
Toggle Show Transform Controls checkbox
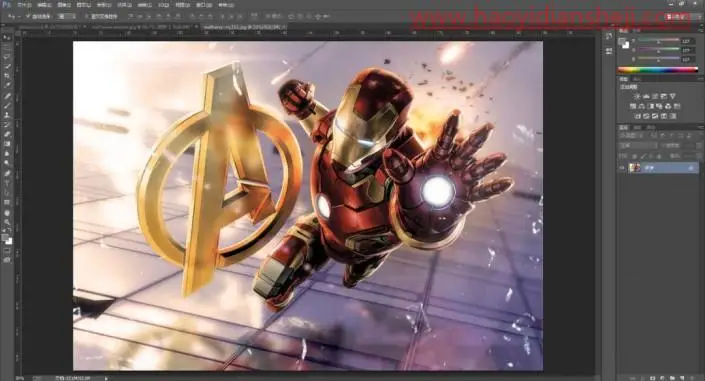[87, 16]
